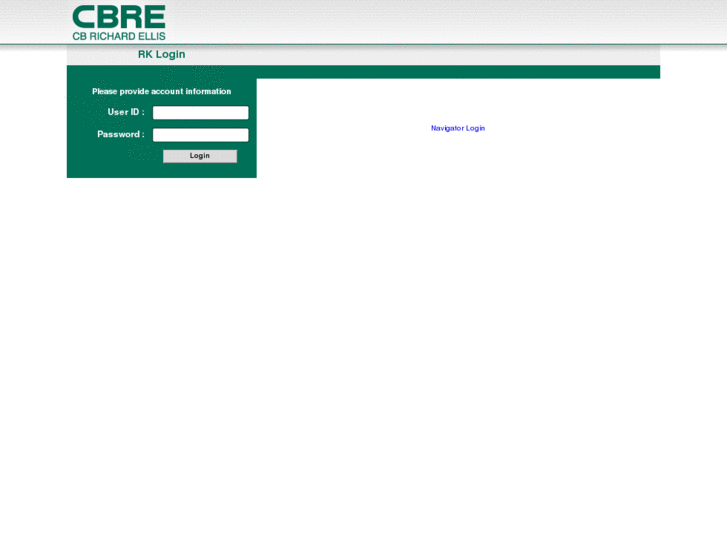
Task: Open the Navigator Login link
Action: (x=458, y=128)
